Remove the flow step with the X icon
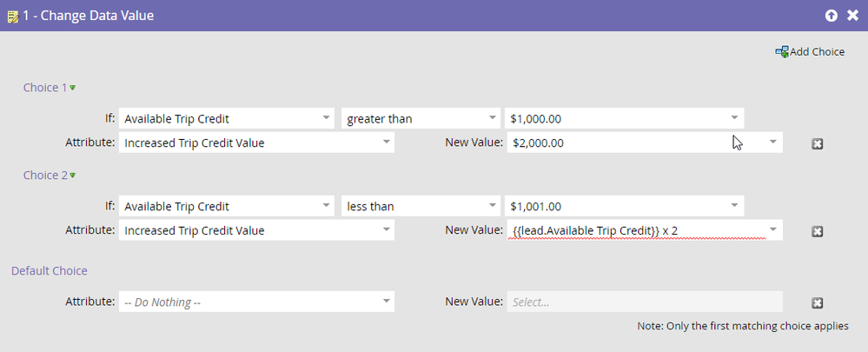Image resolution: width=868 pixels, height=352 pixels. [852, 16]
